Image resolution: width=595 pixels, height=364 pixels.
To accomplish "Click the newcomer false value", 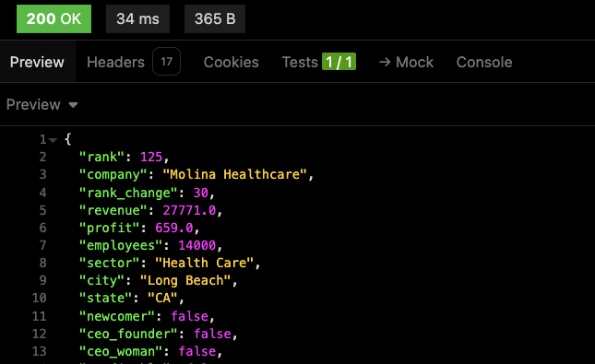I will tap(189, 316).
